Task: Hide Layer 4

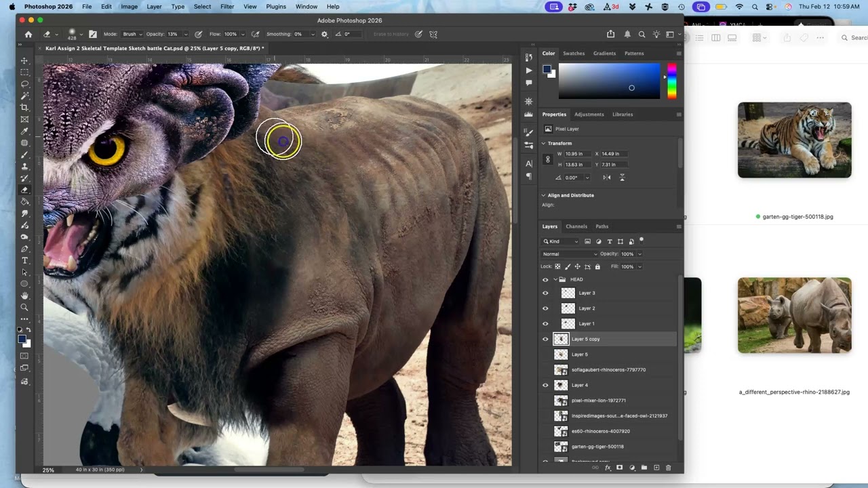Action: (x=545, y=385)
